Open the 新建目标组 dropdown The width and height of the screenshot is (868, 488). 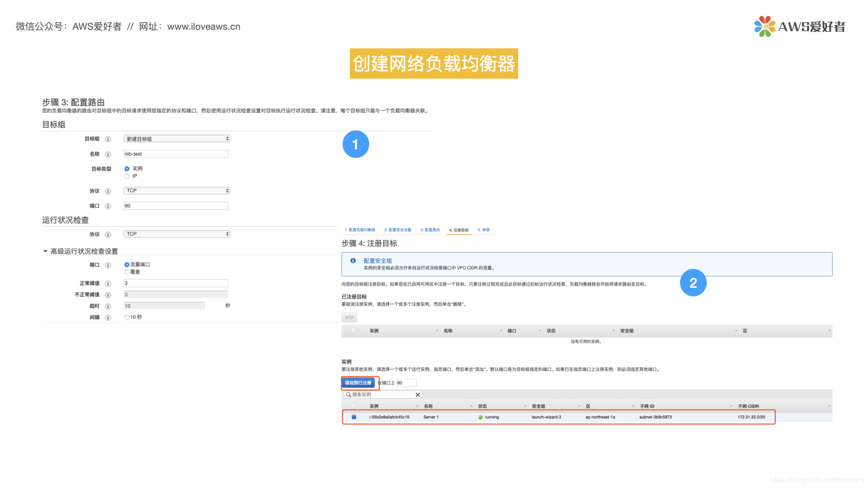(x=177, y=139)
